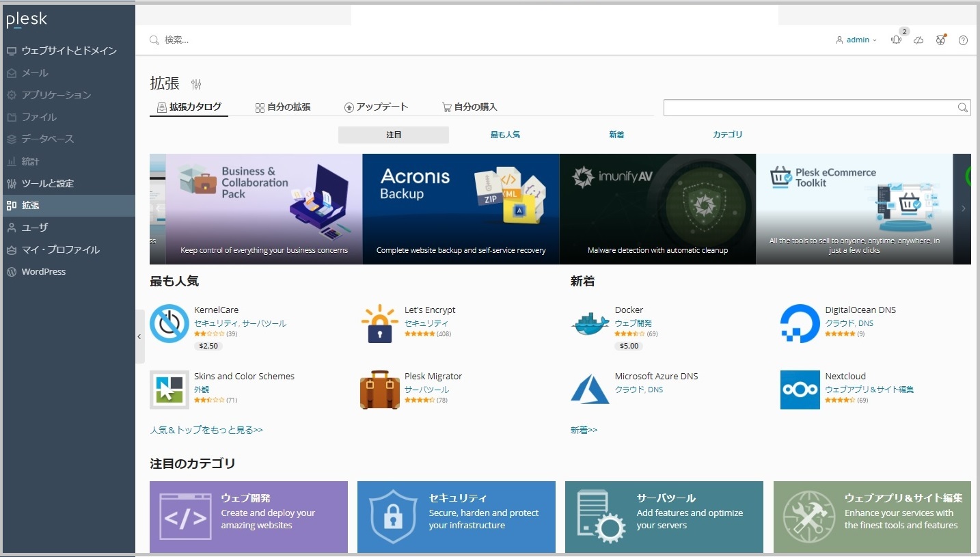Open アプリケーション in the sidebar
Viewport: 980px width, 557px height.
click(68, 95)
